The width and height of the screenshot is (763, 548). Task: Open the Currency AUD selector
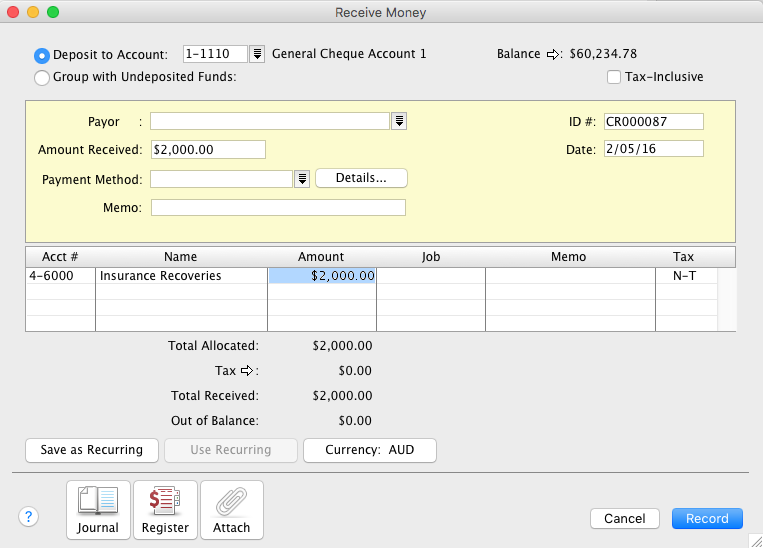coord(370,450)
